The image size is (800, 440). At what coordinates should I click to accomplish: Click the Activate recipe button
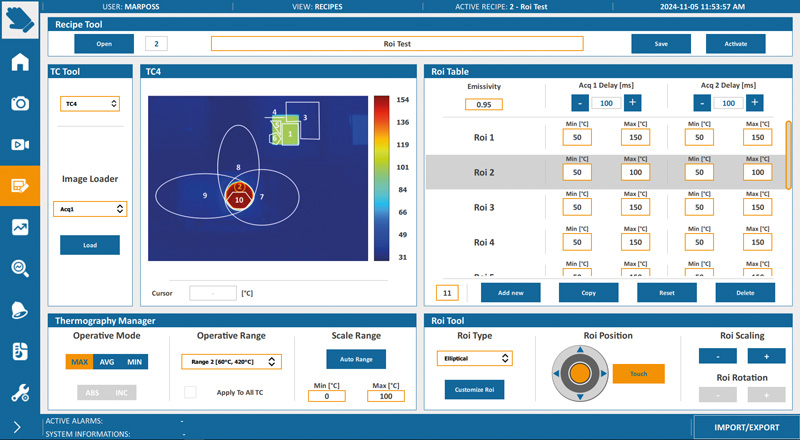point(735,44)
